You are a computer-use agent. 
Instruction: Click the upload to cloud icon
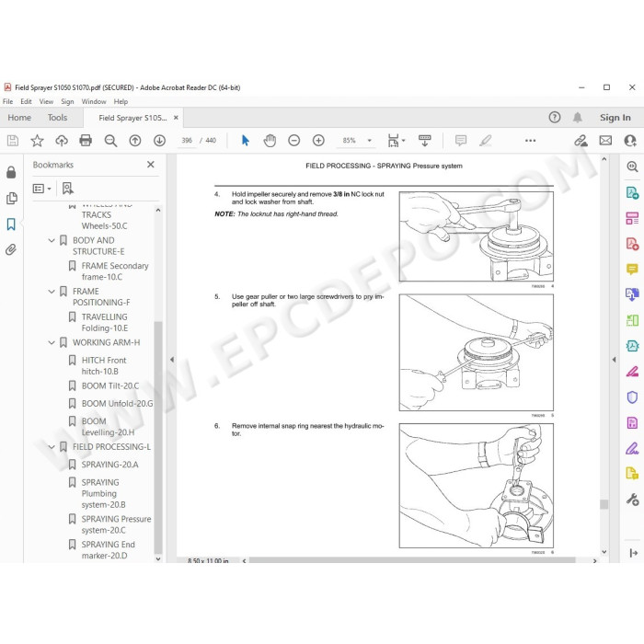pos(62,141)
